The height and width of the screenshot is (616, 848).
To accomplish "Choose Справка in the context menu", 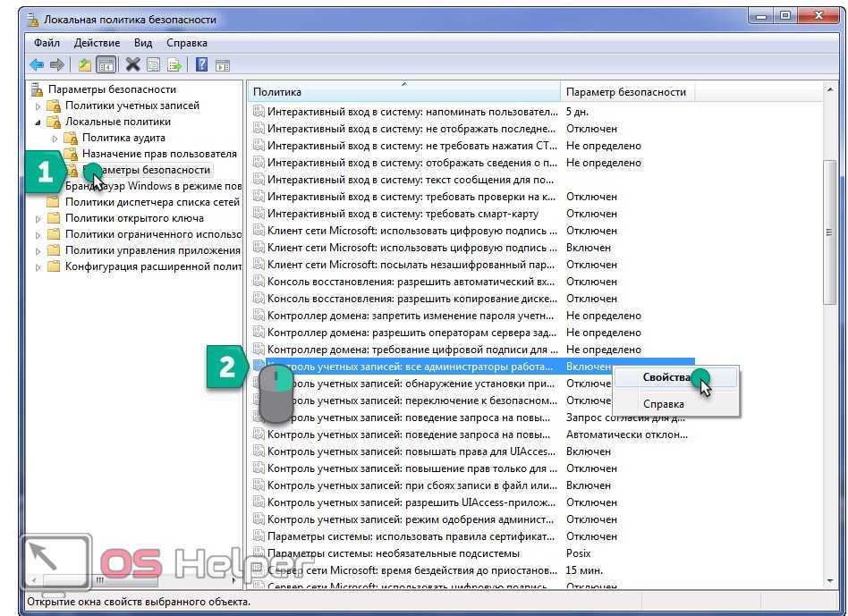I will pyautogui.click(x=664, y=404).
